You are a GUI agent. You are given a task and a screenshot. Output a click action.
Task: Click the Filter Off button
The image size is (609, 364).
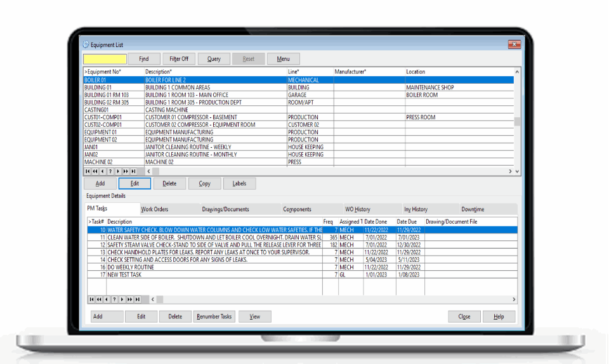(179, 59)
